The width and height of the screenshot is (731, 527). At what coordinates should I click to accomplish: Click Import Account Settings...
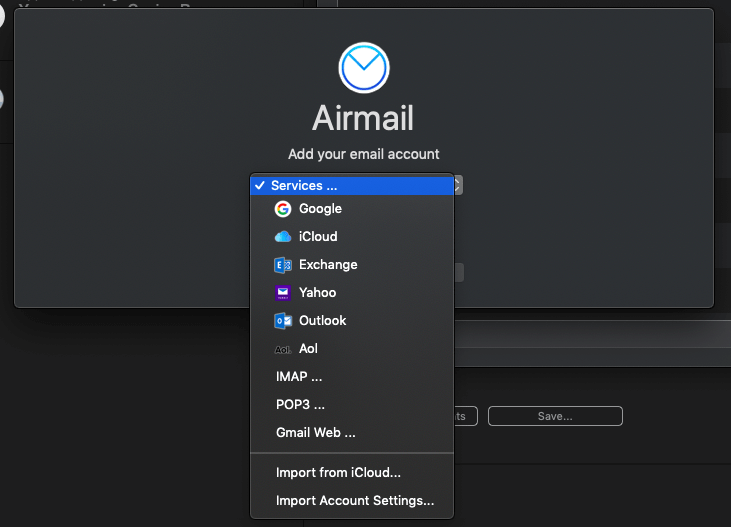coord(352,501)
